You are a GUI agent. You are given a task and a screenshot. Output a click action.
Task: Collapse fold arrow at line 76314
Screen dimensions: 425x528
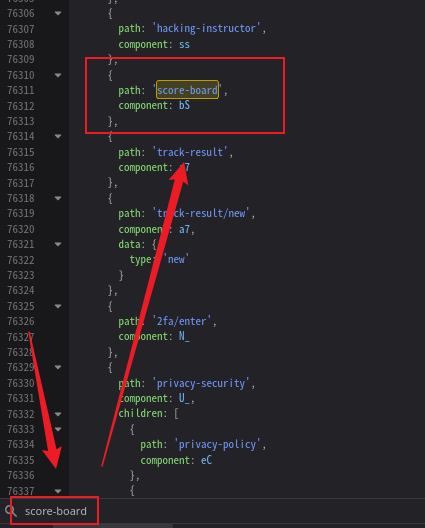click(x=58, y=136)
